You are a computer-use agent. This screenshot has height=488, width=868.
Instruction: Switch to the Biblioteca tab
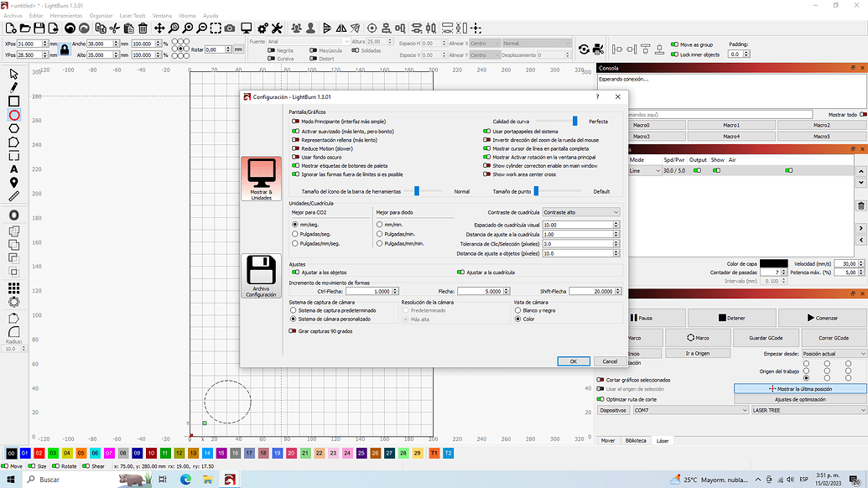(x=636, y=440)
